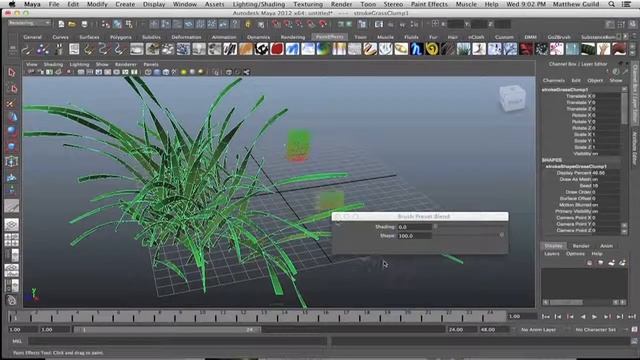Screen dimensions: 640x360
Task: Expand the vertical Attribute Editor tab
Action: click(x=635, y=149)
